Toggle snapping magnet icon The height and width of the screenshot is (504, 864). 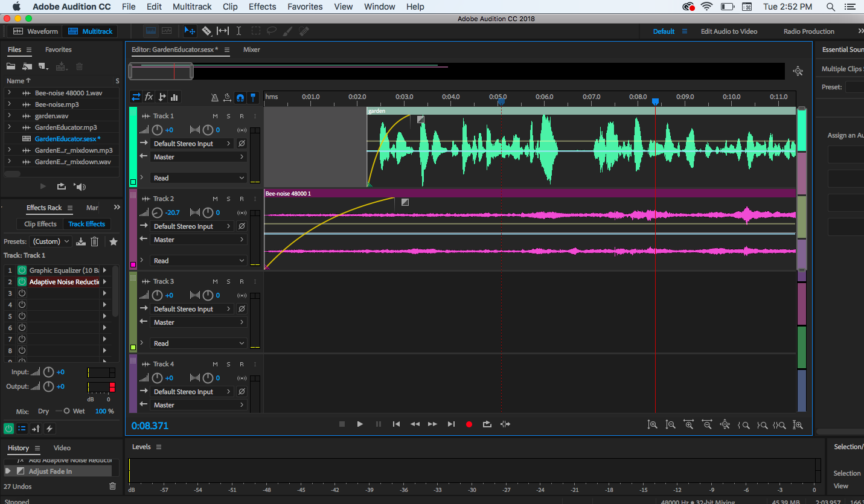240,97
